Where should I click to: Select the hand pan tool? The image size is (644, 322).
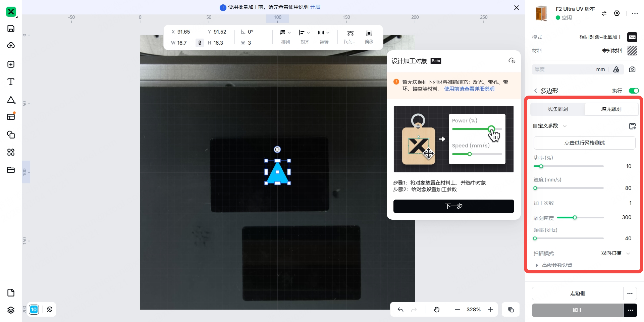point(436,310)
